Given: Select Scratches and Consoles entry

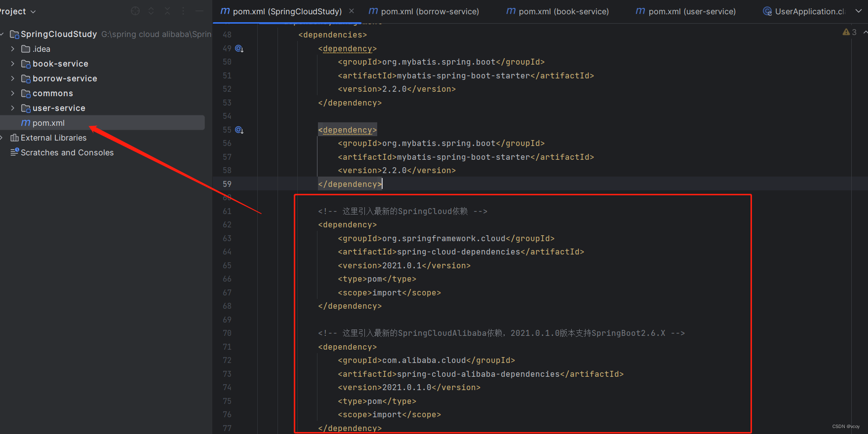Looking at the screenshot, I should 67,152.
